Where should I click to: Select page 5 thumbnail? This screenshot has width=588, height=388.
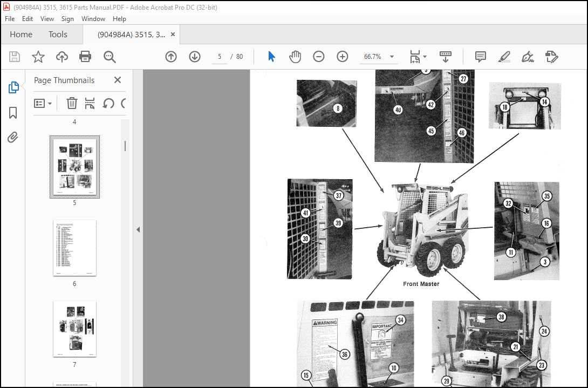point(74,167)
